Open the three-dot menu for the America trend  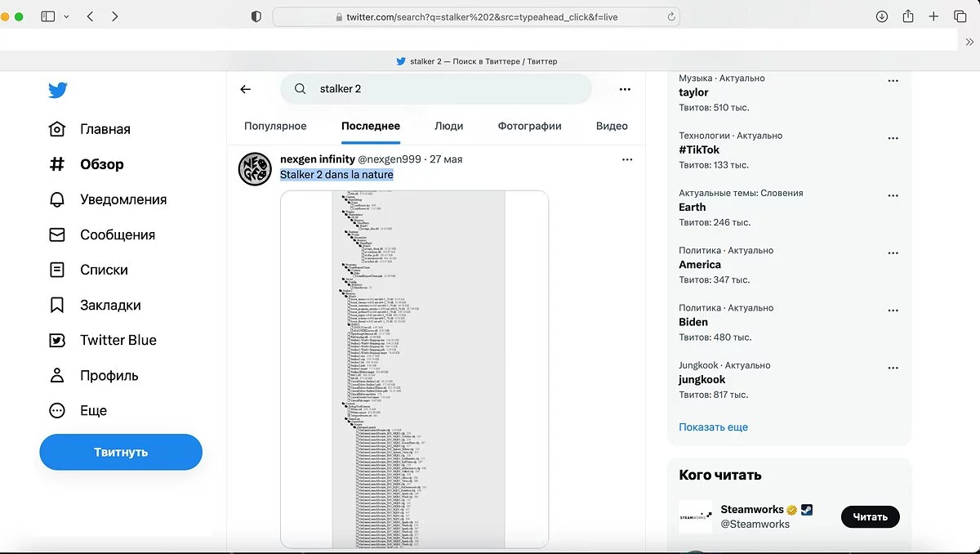coord(893,253)
